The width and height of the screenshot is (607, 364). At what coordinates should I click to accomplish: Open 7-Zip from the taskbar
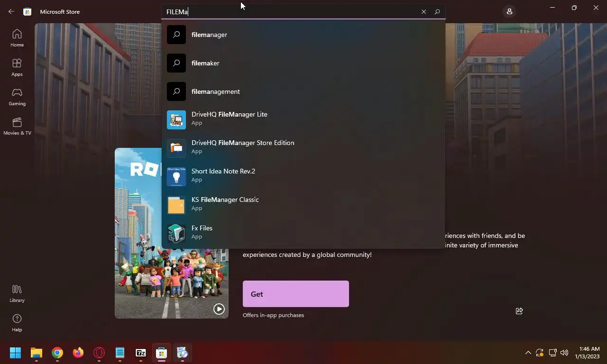[x=141, y=353]
